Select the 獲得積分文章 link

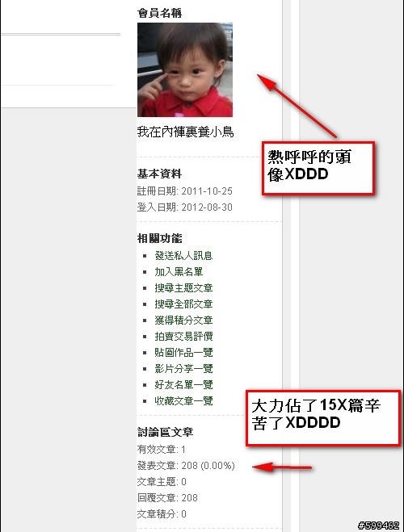[x=183, y=320]
